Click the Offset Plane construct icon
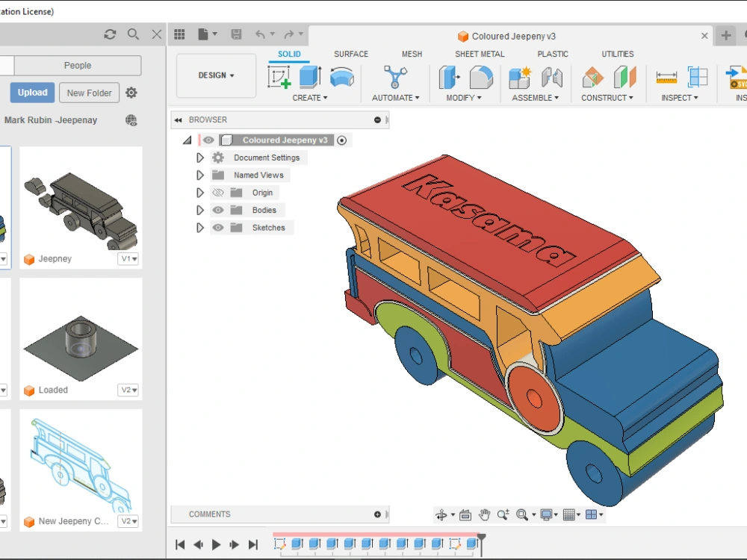This screenshot has height=560, width=747. pos(592,77)
